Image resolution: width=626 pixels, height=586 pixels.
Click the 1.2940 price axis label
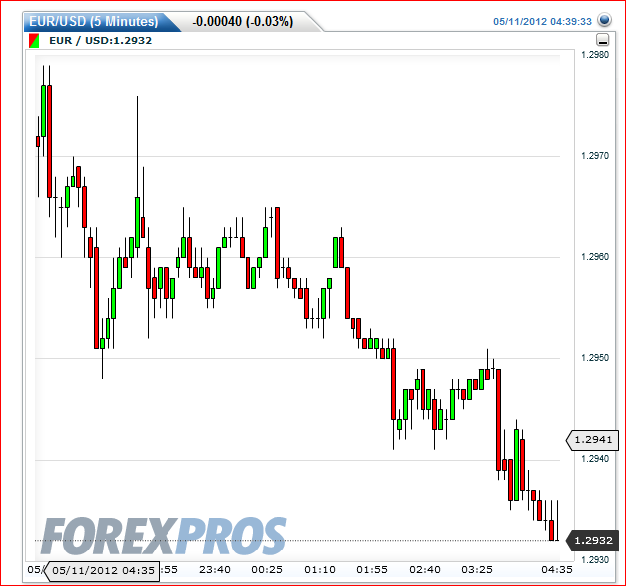tap(595, 459)
